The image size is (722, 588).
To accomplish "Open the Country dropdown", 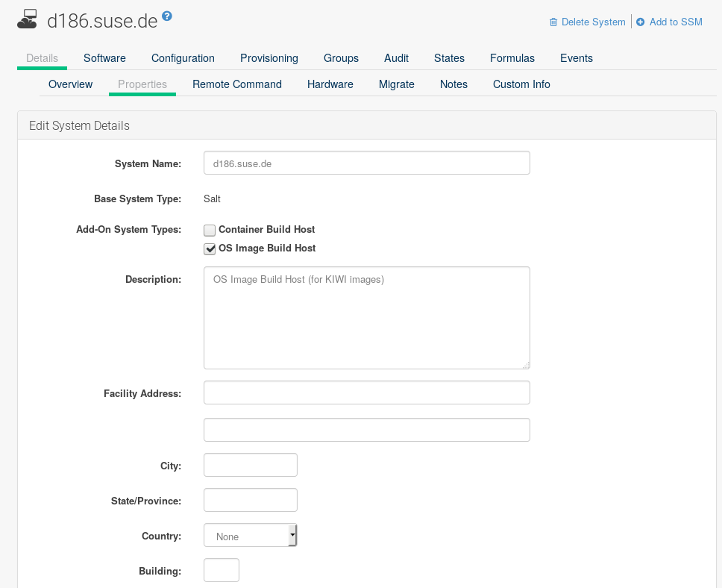I will point(251,536).
